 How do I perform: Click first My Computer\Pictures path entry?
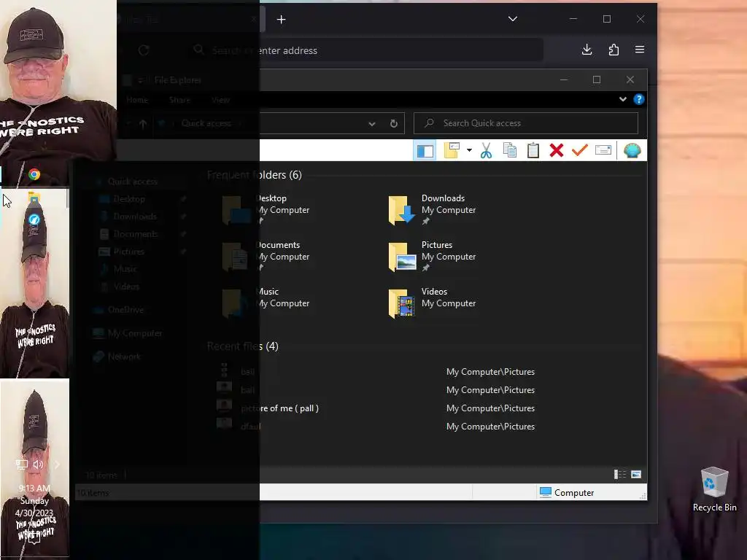click(490, 372)
